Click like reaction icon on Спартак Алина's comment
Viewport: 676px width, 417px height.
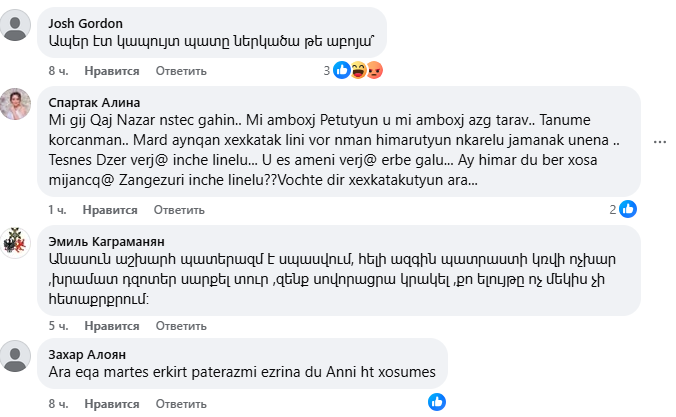click(x=628, y=210)
